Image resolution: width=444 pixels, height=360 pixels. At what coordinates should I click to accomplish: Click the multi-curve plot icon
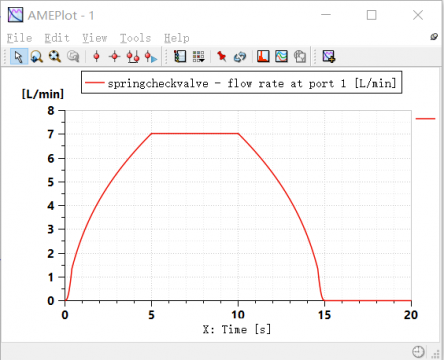[x=281, y=56]
